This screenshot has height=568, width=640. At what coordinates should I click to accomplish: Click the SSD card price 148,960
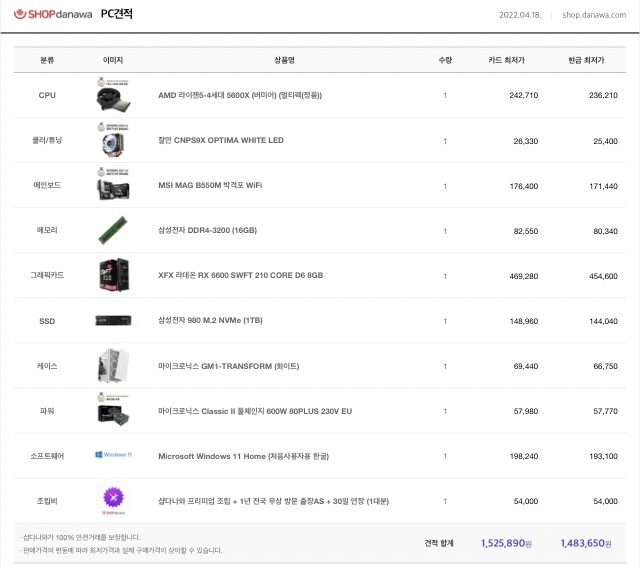coord(524,321)
